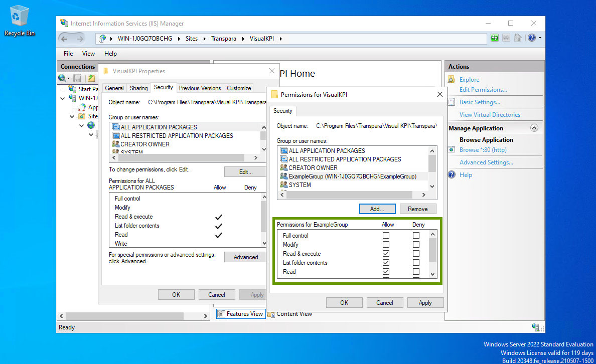Click the Up One Level folder icon in Connections
Image resolution: width=596 pixels, height=364 pixels.
tap(91, 78)
